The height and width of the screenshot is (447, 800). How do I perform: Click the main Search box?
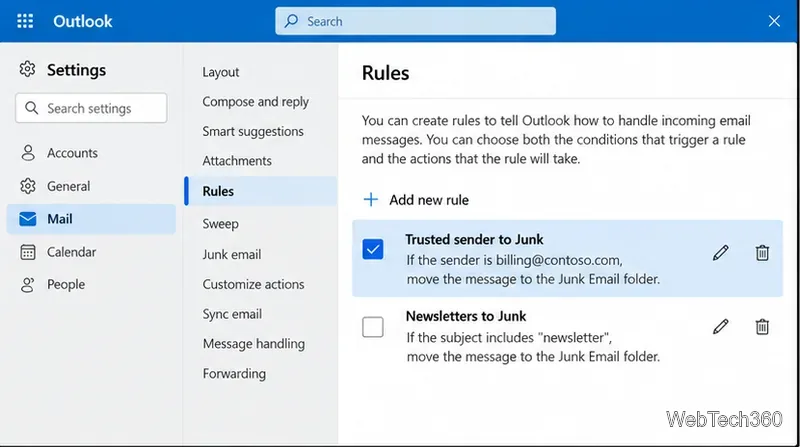pyautogui.click(x=415, y=21)
